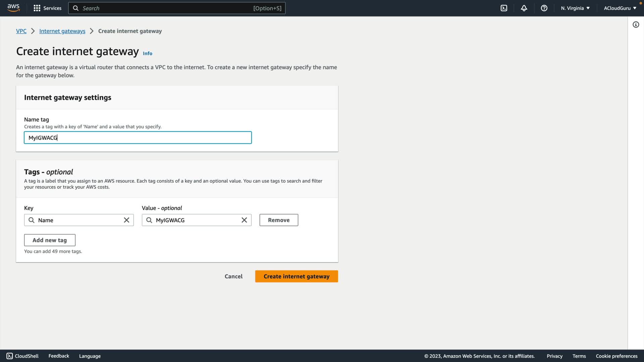This screenshot has width=644, height=362.
Task: Open Feedback in the footer
Action: click(59, 356)
